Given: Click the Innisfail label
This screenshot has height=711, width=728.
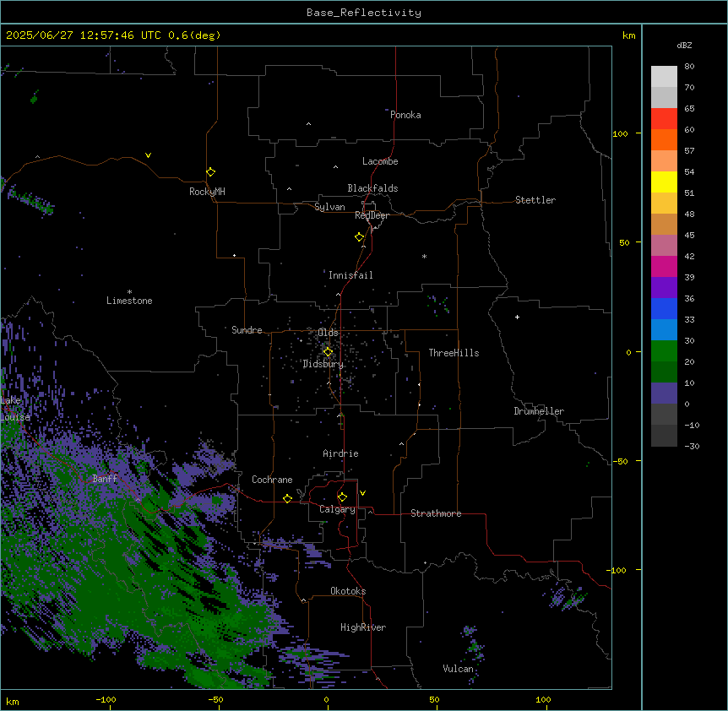Looking at the screenshot, I should pos(350,275).
